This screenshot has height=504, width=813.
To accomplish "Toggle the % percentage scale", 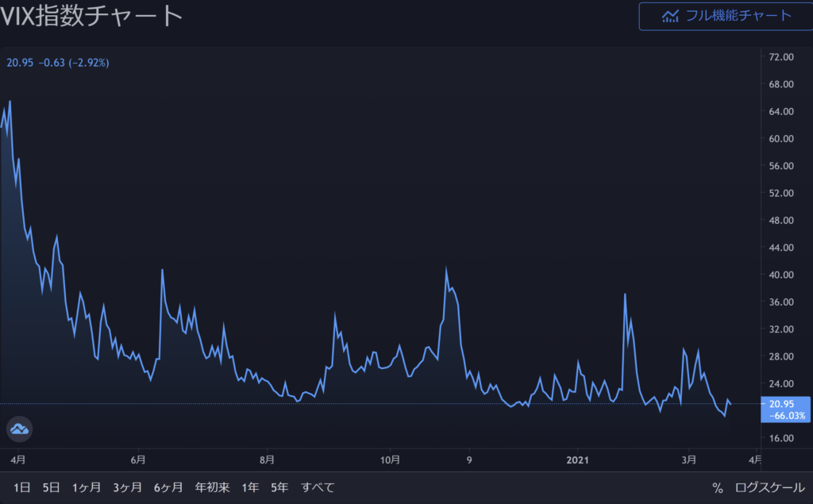I will tap(717, 487).
